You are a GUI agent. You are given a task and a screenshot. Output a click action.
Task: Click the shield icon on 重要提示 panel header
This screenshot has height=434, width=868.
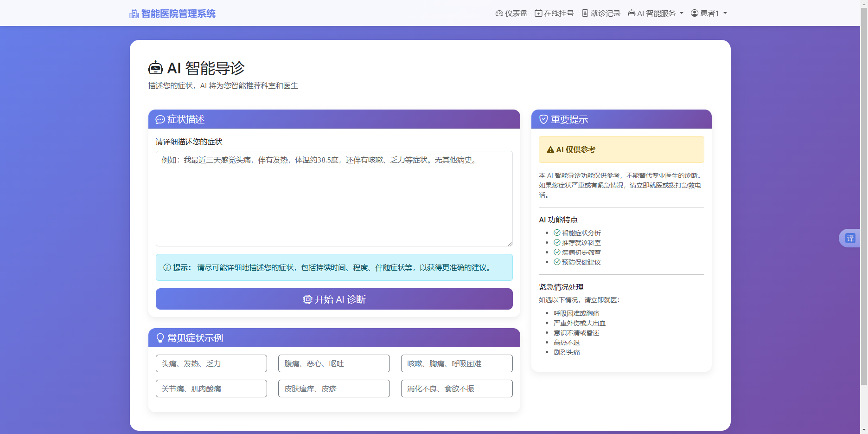(543, 119)
